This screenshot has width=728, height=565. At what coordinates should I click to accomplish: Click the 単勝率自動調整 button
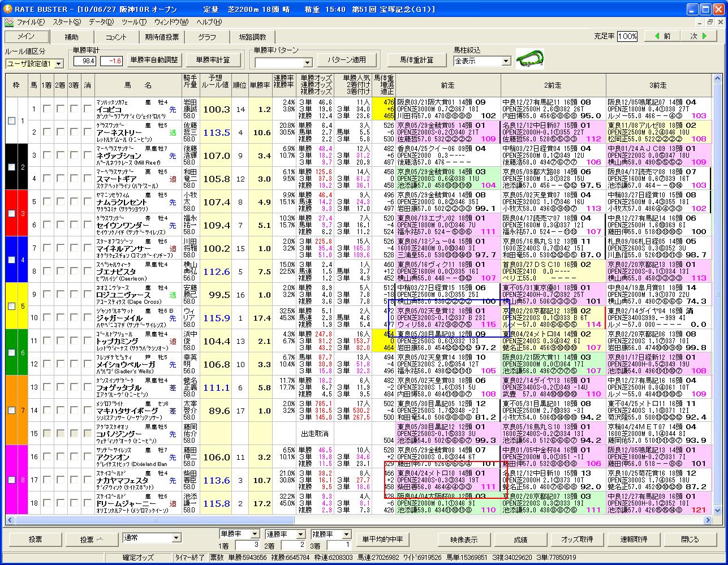coord(154,60)
